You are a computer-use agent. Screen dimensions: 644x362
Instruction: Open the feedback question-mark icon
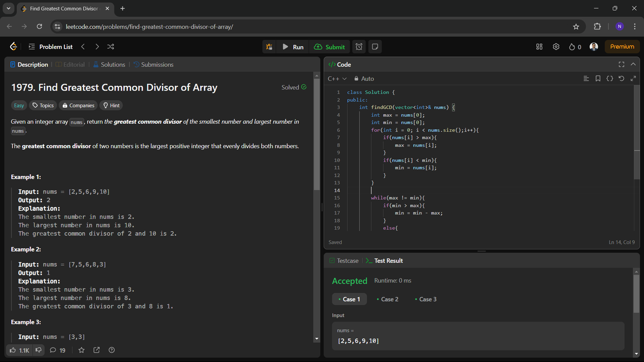pos(112,350)
